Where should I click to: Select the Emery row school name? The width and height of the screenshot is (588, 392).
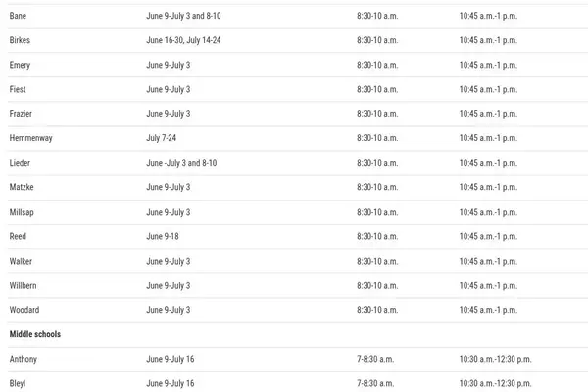click(x=20, y=65)
